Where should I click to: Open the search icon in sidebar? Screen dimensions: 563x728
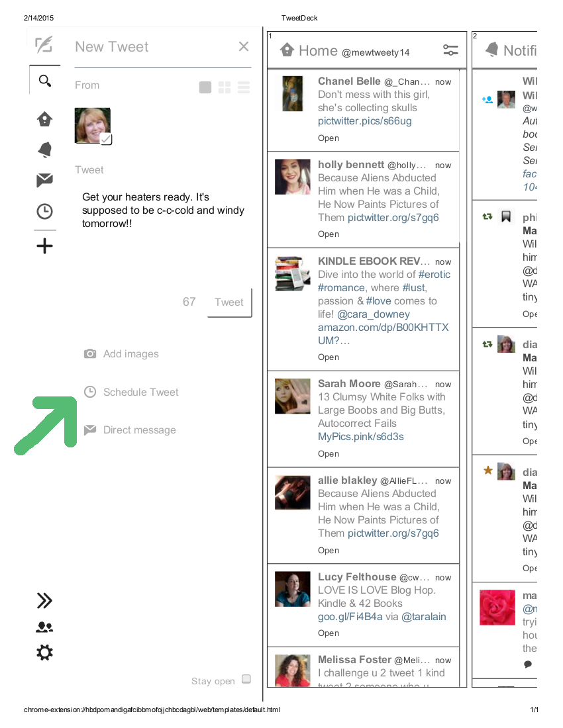[44, 81]
